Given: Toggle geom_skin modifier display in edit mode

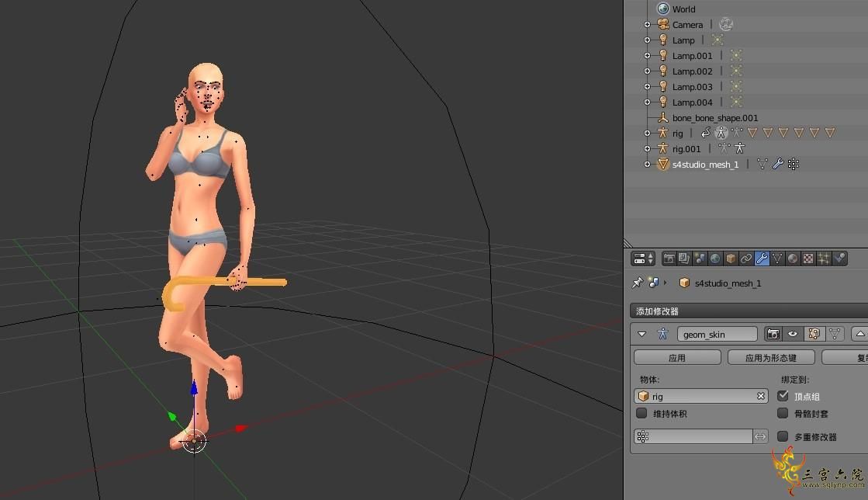Looking at the screenshot, I should 814,334.
